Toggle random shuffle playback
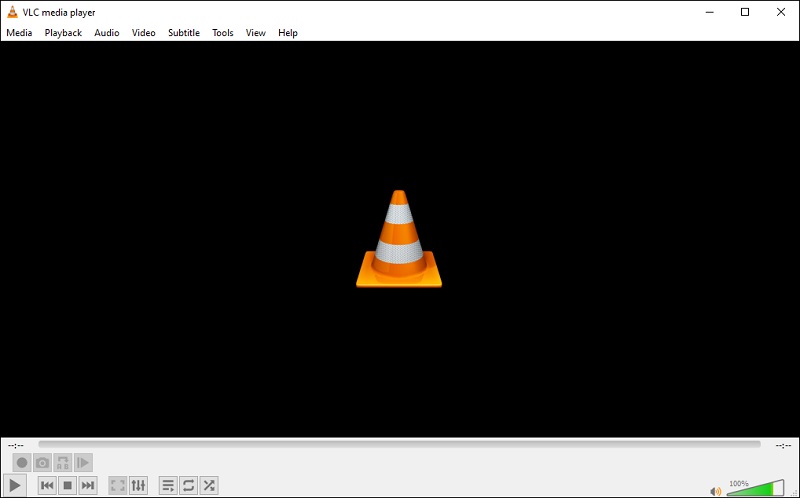Image resolution: width=800 pixels, height=498 pixels. [x=209, y=485]
